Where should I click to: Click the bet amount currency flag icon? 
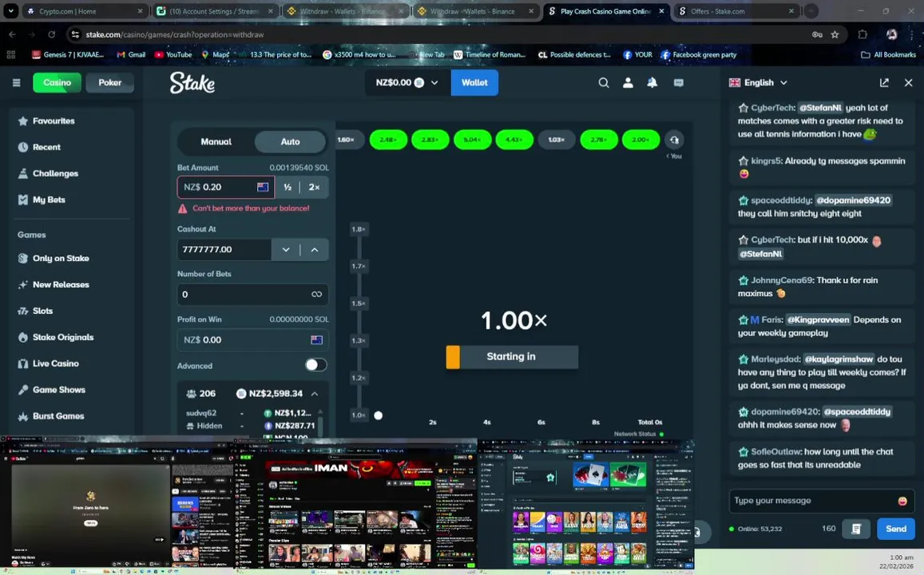click(263, 188)
